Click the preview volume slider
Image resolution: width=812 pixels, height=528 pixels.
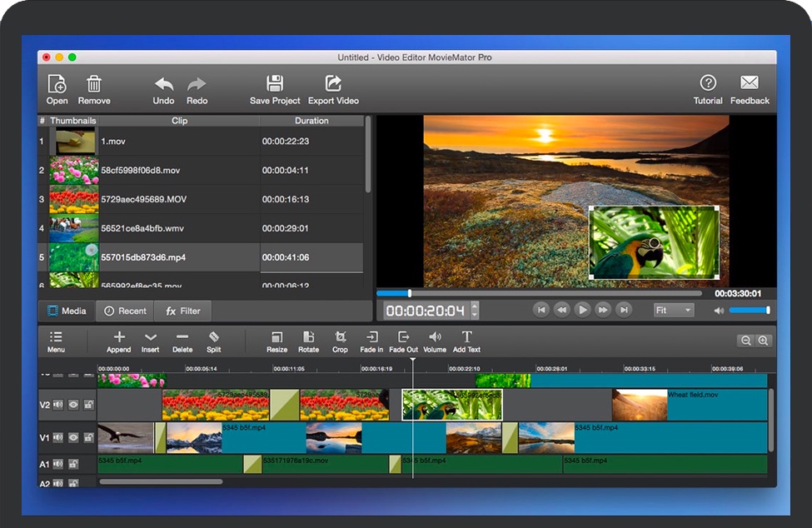(749, 311)
